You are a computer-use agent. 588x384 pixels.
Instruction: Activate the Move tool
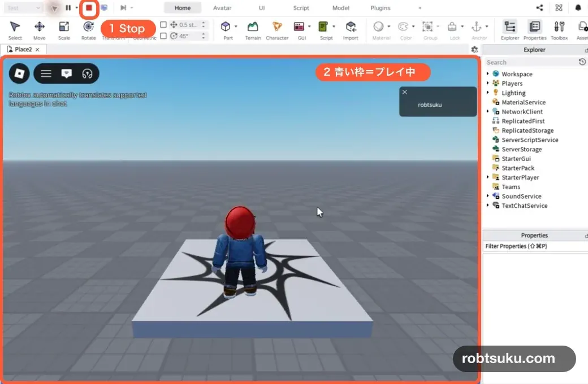click(x=40, y=30)
